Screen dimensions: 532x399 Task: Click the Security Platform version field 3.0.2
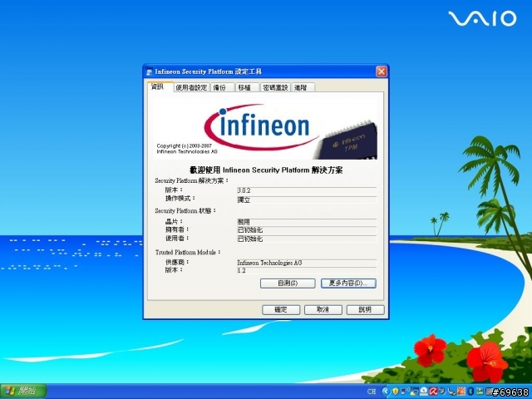[307, 190]
